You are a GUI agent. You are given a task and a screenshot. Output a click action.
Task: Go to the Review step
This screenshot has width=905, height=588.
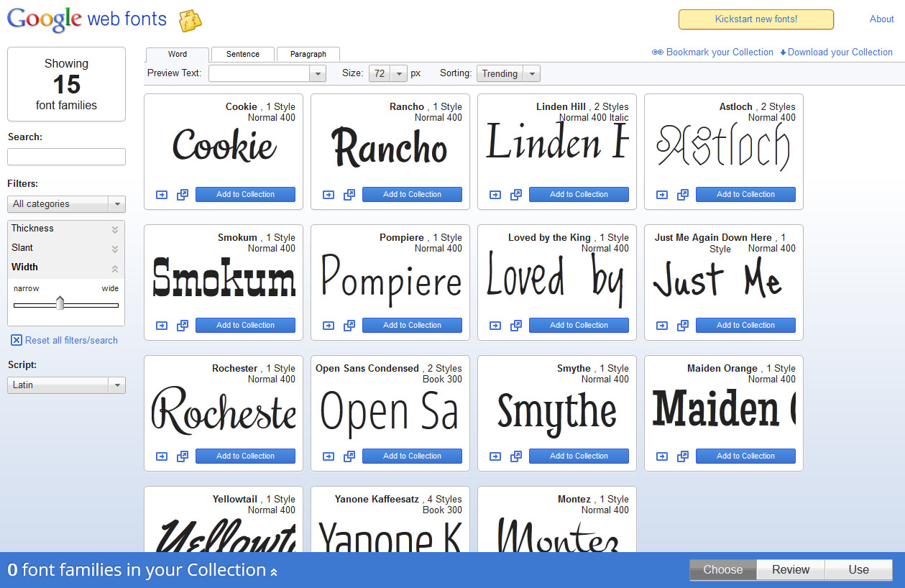pyautogui.click(x=791, y=570)
